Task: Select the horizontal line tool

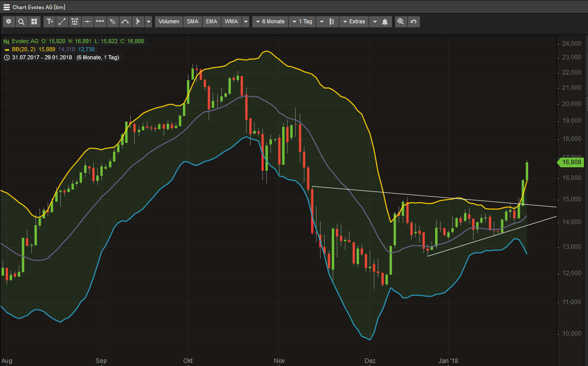Action: pos(88,22)
